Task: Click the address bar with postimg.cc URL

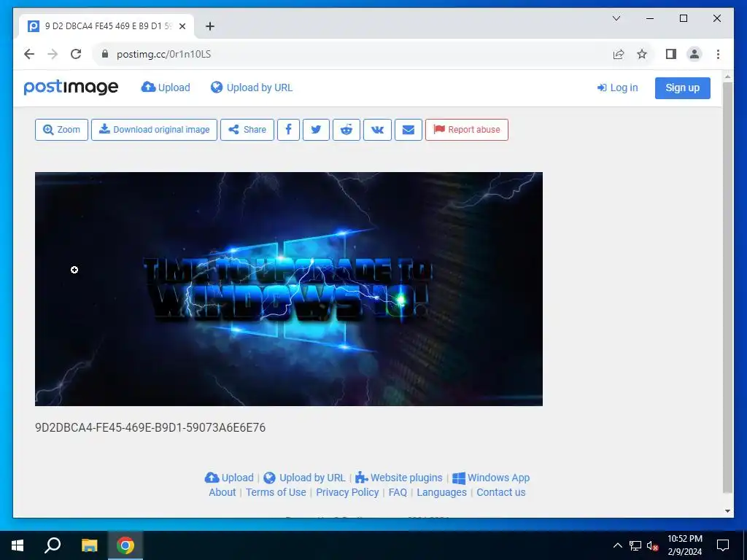Action: click(x=352, y=54)
